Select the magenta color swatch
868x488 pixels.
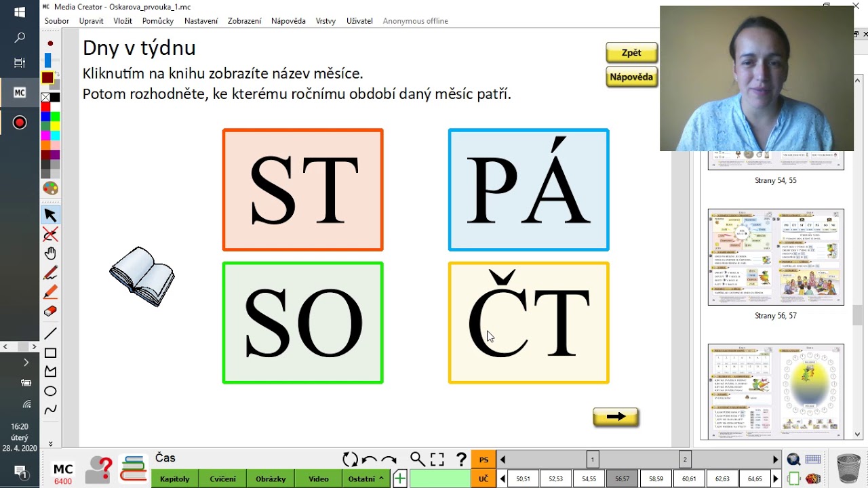click(x=45, y=135)
